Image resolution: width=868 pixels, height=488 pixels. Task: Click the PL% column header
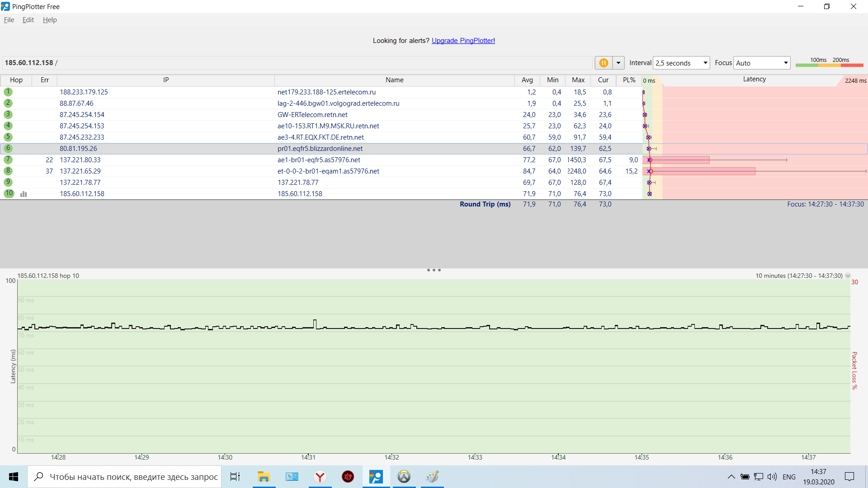[x=629, y=80]
